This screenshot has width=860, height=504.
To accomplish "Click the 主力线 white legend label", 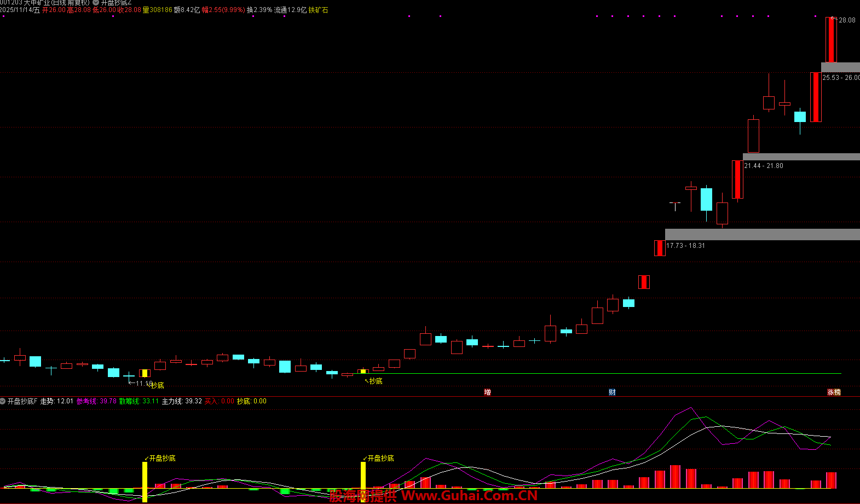I will (172, 401).
